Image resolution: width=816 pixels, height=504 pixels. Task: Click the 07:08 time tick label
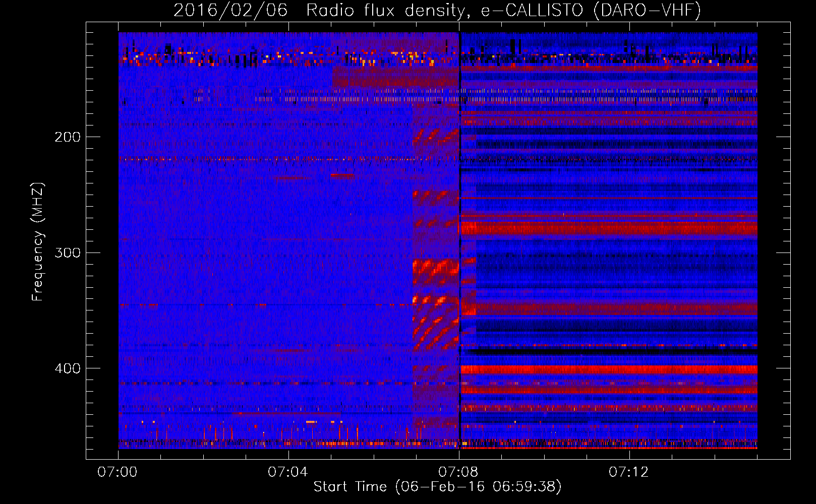pyautogui.click(x=458, y=472)
